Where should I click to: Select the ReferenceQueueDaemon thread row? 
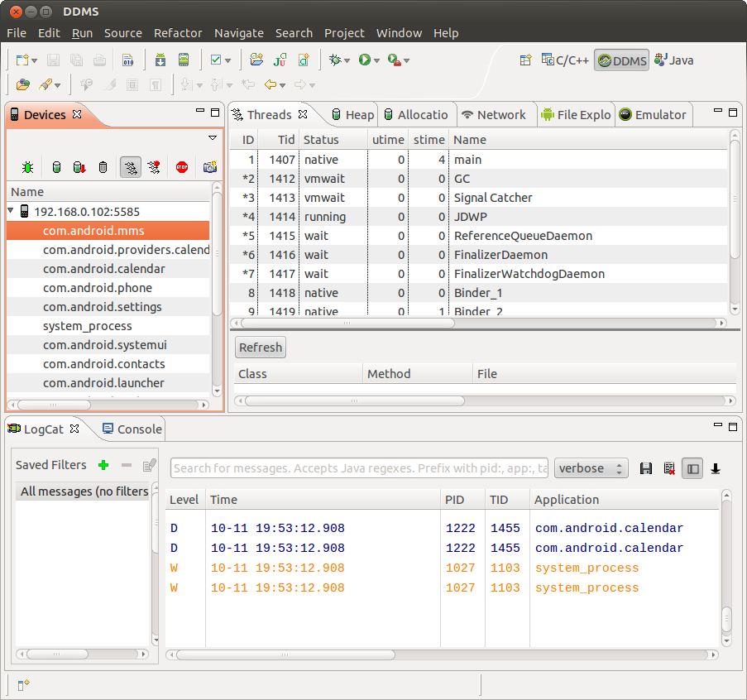coord(479,236)
